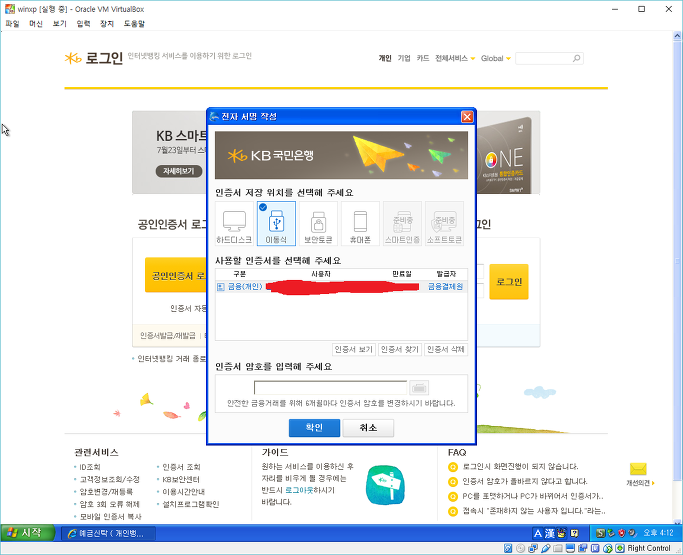Click 로그아웃 link in 가이드 section
The image size is (683, 555).
[299, 490]
